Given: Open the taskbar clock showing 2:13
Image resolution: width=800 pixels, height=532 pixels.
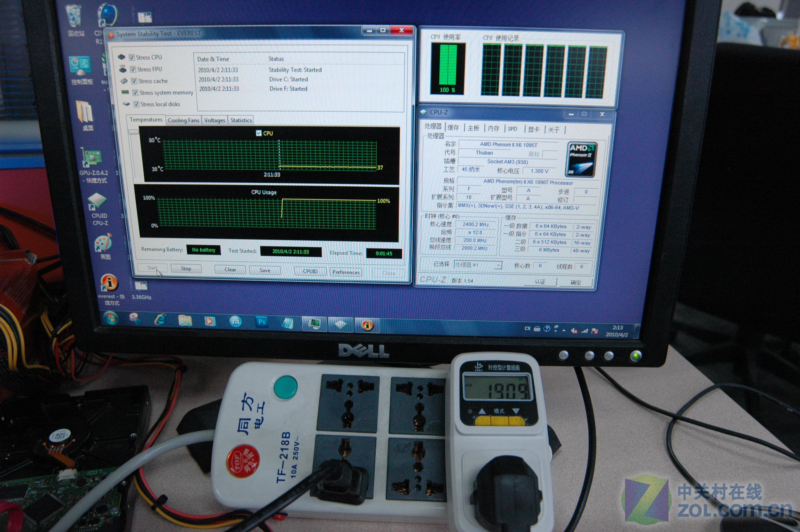Looking at the screenshot, I should pyautogui.click(x=617, y=331).
